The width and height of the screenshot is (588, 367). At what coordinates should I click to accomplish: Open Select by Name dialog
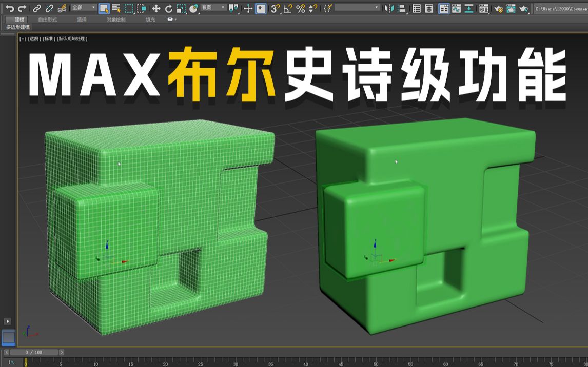[115, 7]
